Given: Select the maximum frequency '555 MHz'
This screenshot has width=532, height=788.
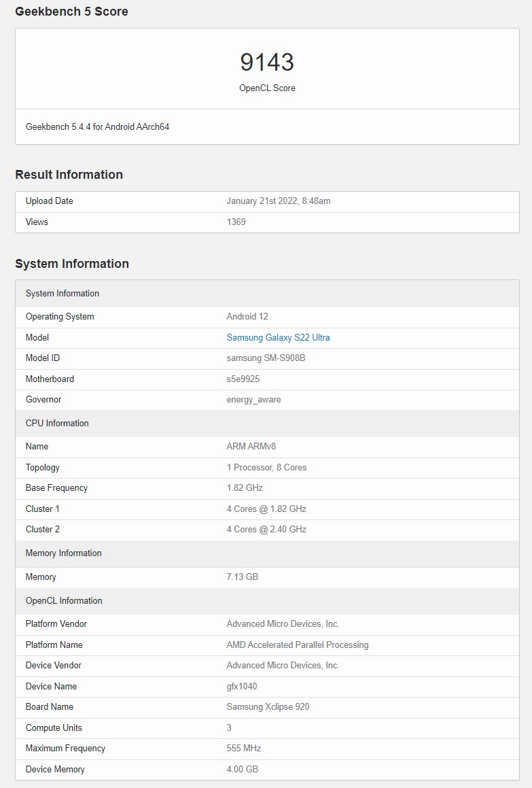Looking at the screenshot, I should 244,749.
